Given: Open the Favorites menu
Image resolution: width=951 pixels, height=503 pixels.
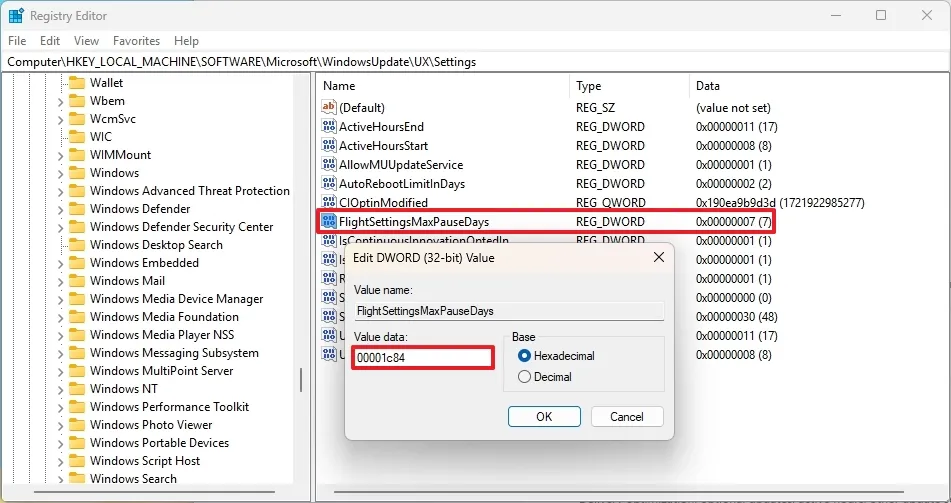Looking at the screenshot, I should coord(136,41).
